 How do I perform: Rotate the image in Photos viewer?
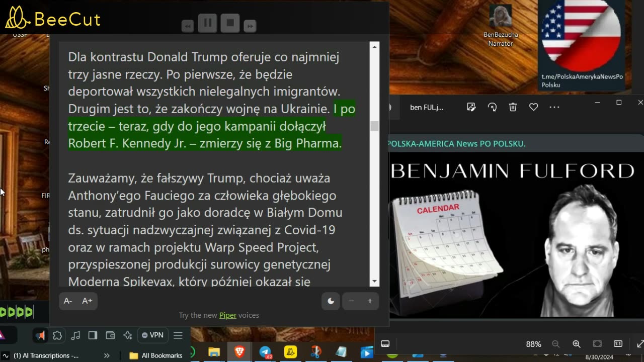[493, 107]
